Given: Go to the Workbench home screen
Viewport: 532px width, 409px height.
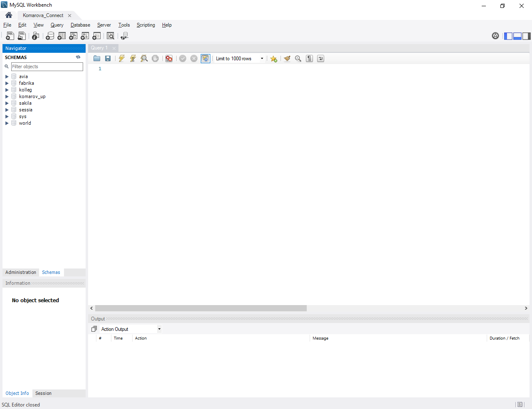Looking at the screenshot, I should (9, 15).
